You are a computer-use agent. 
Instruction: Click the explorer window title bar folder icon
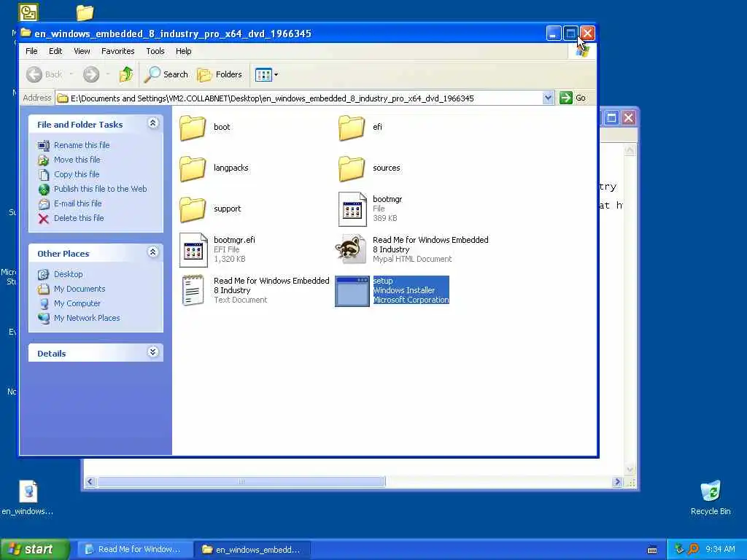point(26,33)
